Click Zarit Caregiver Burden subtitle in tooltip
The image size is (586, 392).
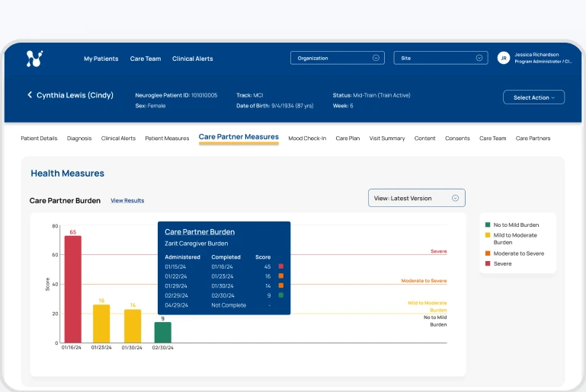[196, 244]
